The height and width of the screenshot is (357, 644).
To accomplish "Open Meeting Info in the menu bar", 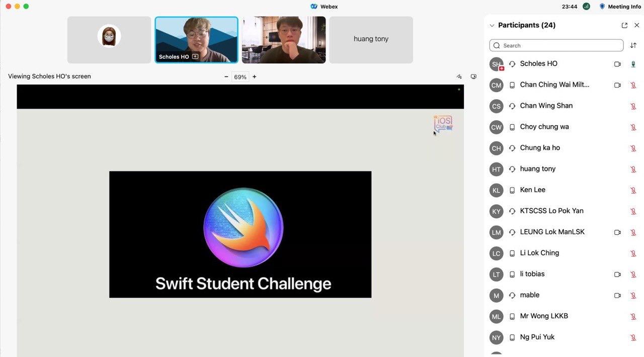I will pyautogui.click(x=619, y=7).
